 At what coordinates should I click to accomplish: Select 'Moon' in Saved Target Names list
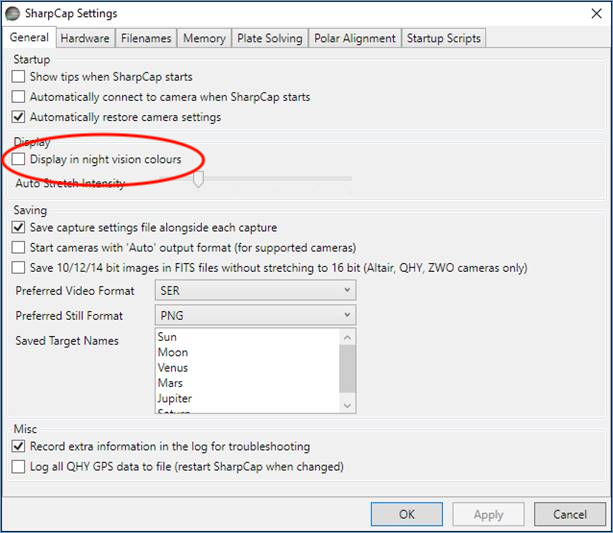click(172, 352)
